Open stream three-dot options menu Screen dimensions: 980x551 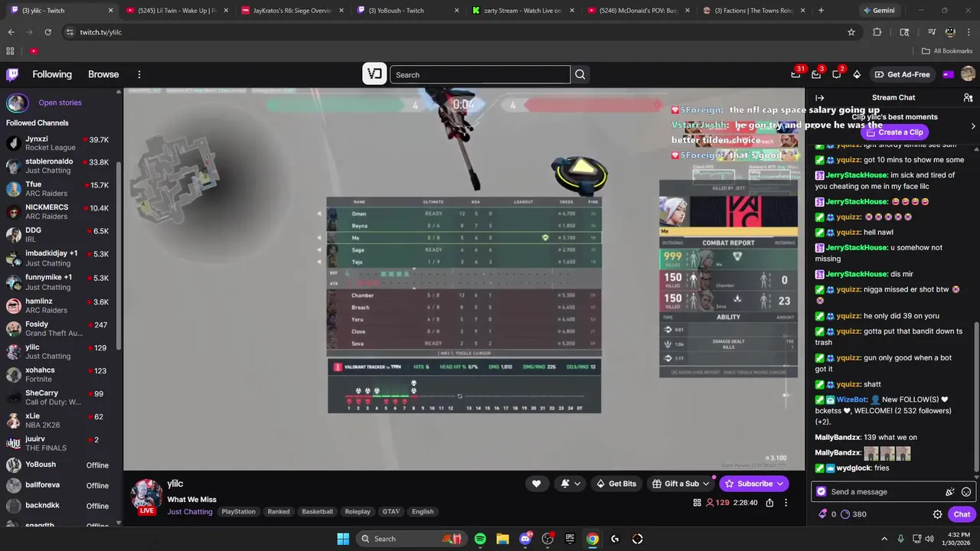pos(786,503)
